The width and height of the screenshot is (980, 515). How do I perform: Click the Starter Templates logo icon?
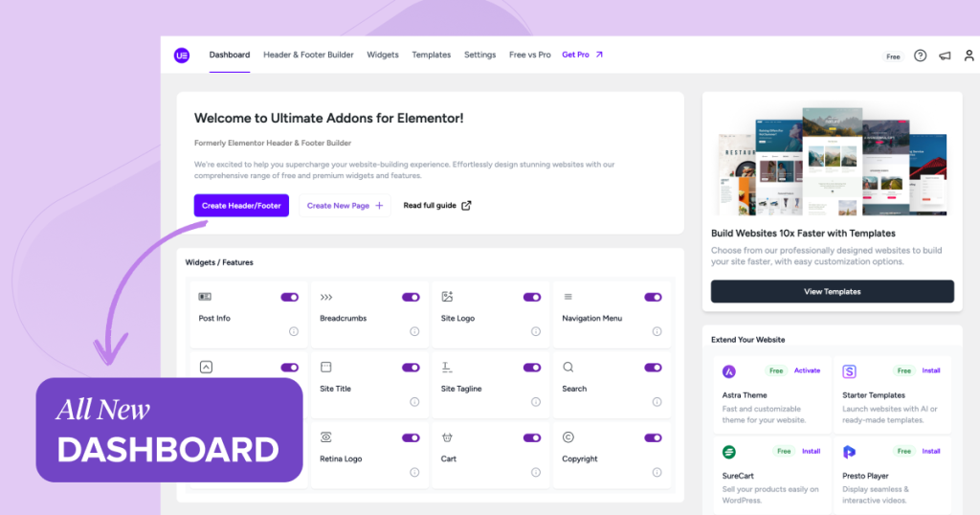(x=849, y=371)
